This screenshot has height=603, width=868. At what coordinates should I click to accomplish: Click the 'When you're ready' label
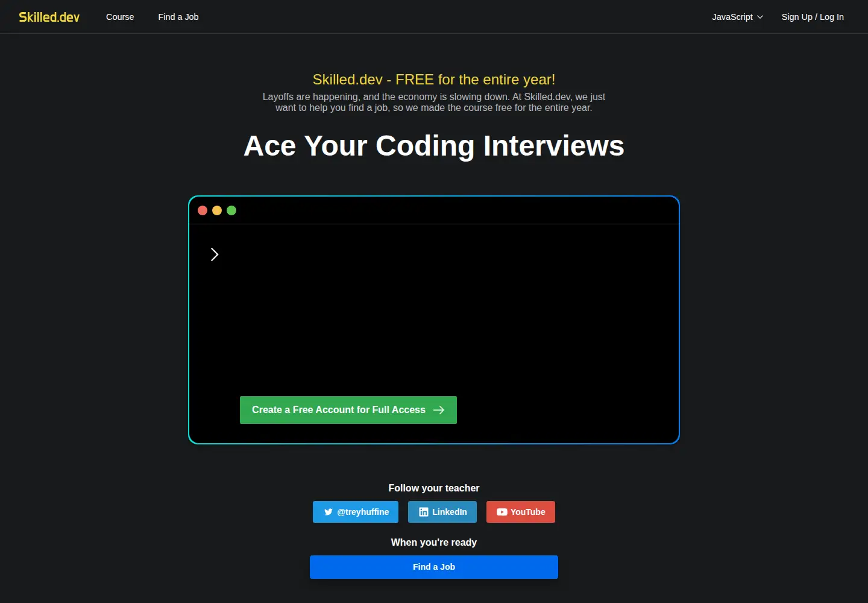434,542
